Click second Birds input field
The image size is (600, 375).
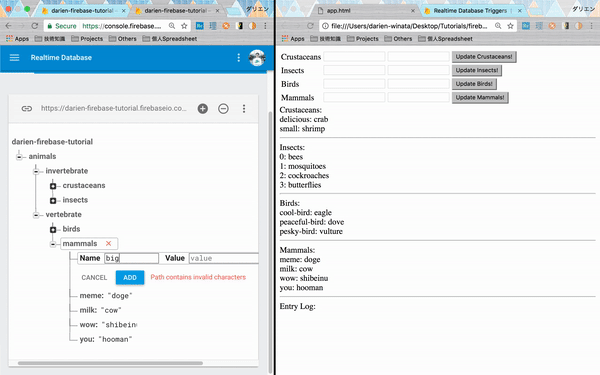pos(418,84)
